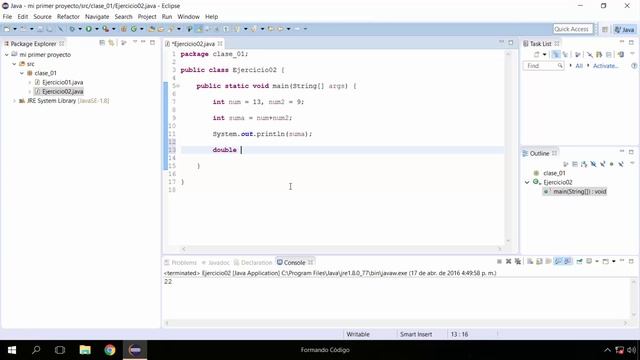Close the Ejercicio02.java editor tab
The width and height of the screenshot is (640, 360).
click(x=220, y=43)
